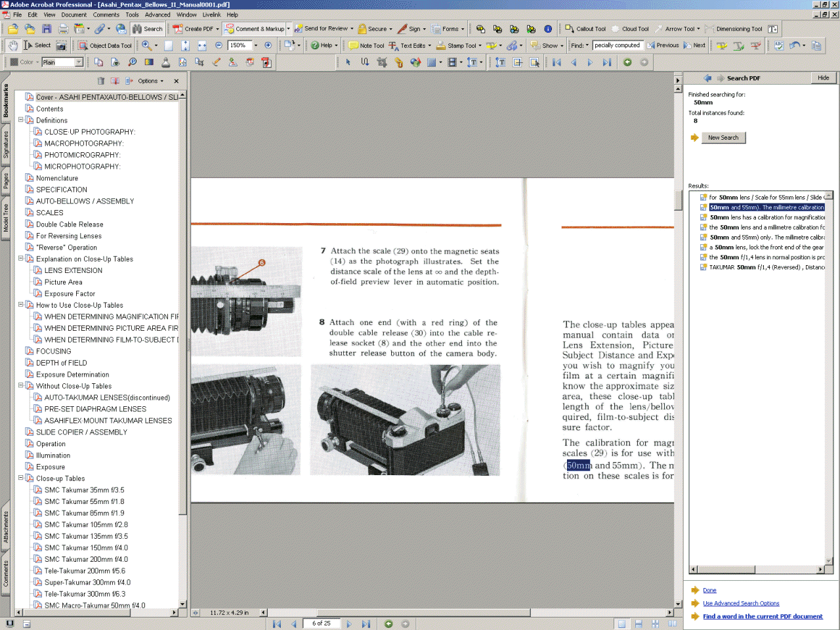Delete bookmark with trash can icon
Screen dimensions: 840x630
101,81
